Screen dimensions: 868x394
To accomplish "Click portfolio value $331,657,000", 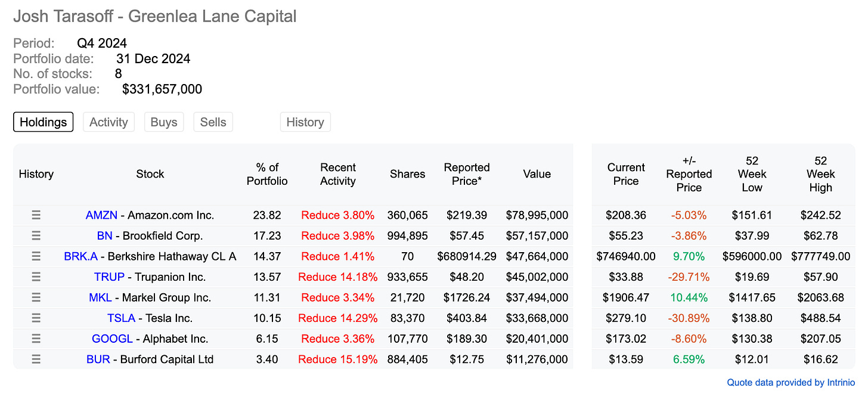I will pos(162,89).
